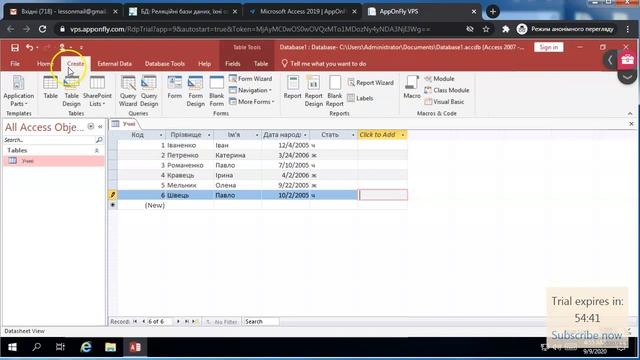
Task: Open the All Access Objects panel menu
Action: pos(91,127)
